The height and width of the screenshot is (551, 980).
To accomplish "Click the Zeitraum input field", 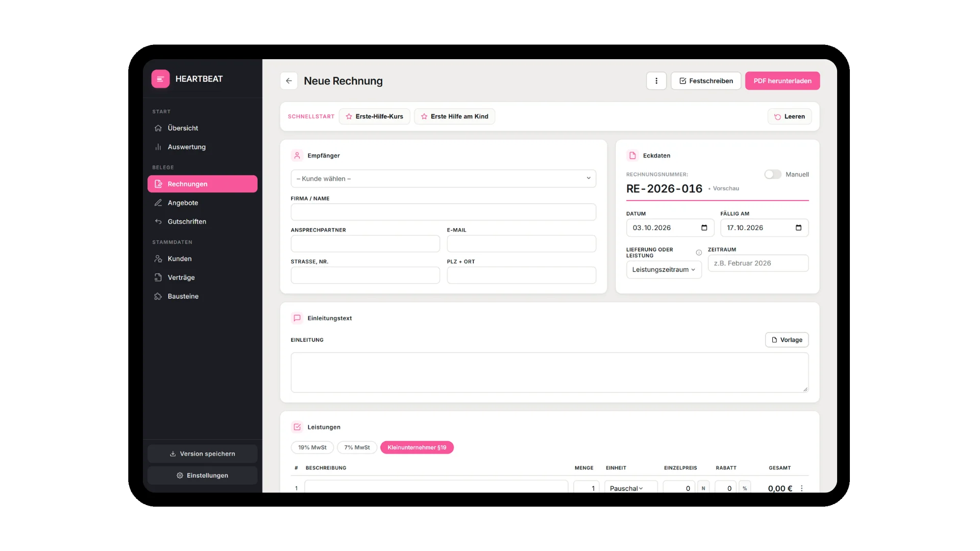I will (x=758, y=263).
